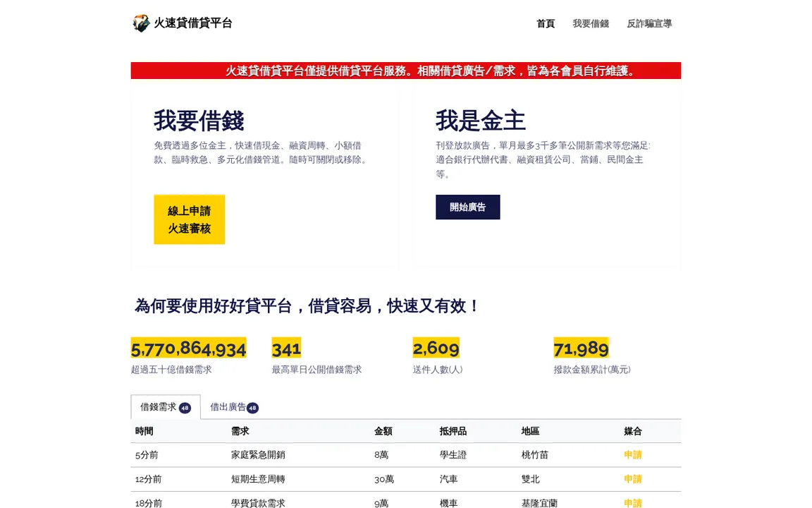Screen dimensions: 812x508
Task: Click 撥款金額累計(萬元) label
Action: tap(592, 370)
